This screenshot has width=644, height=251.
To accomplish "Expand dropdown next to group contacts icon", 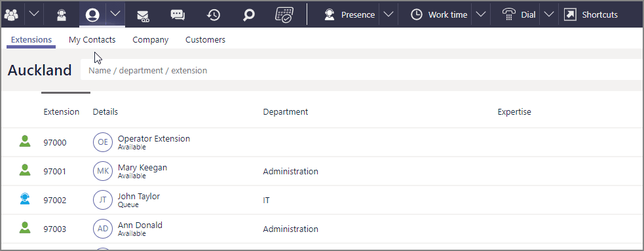I will (x=35, y=14).
